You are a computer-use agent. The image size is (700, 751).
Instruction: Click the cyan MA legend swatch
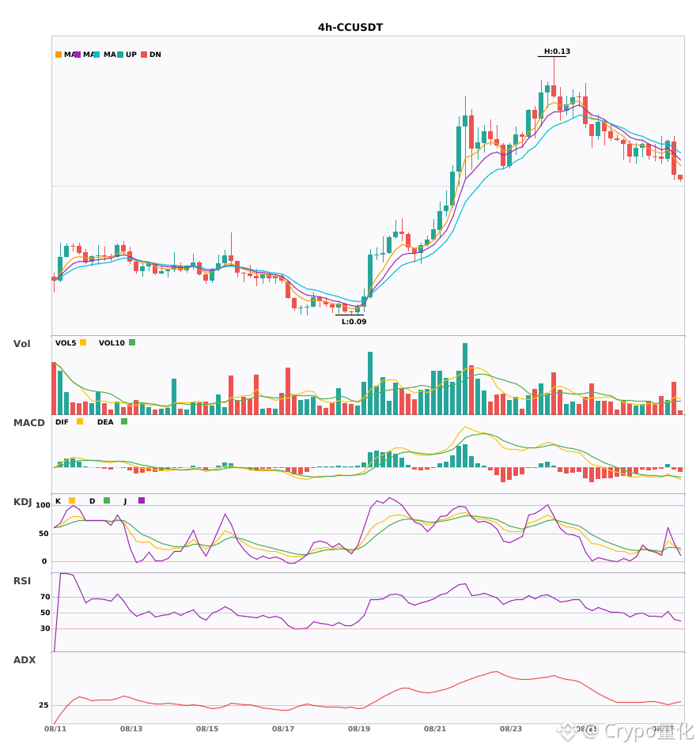tap(96, 55)
